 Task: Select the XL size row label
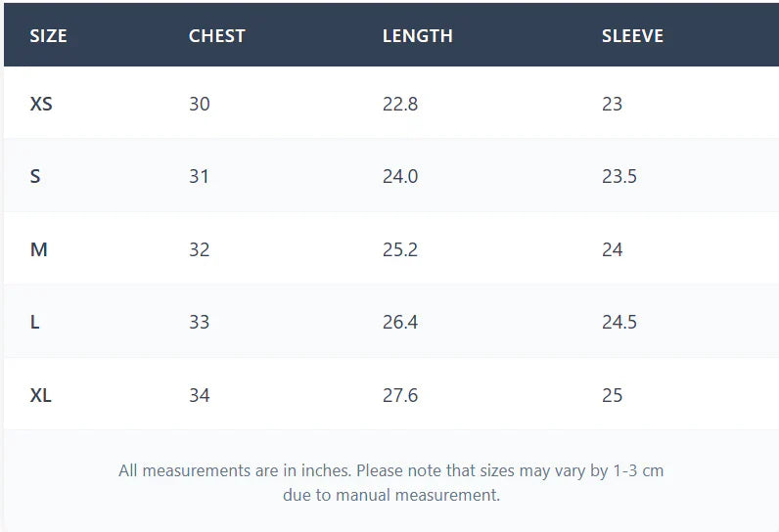(41, 395)
